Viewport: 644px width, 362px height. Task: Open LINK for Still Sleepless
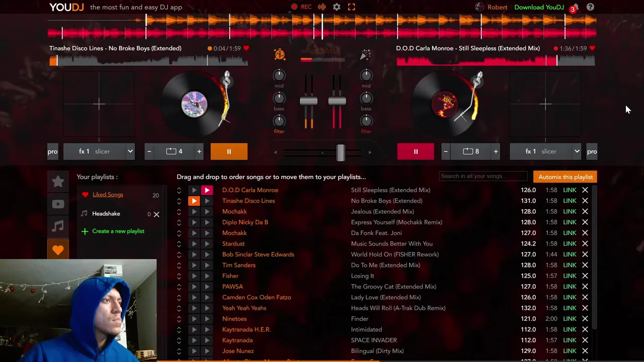coord(570,190)
